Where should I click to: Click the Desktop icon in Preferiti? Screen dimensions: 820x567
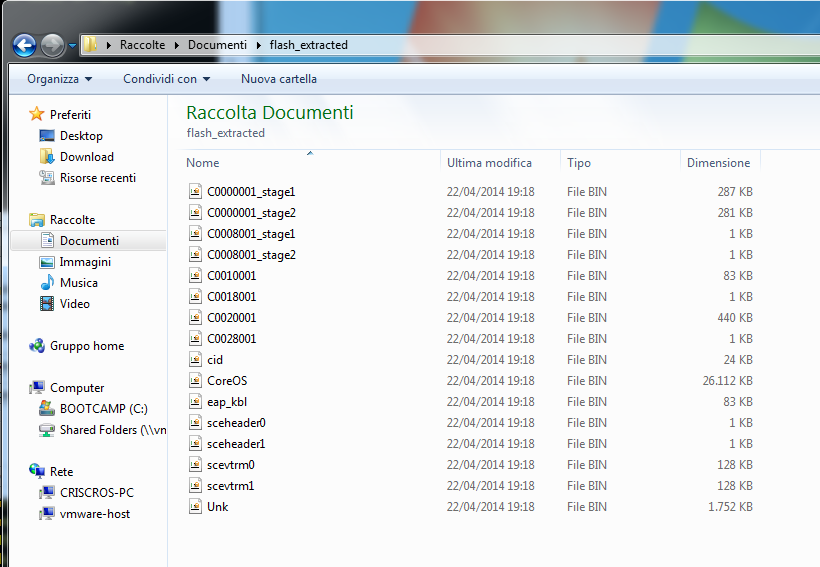(x=47, y=136)
